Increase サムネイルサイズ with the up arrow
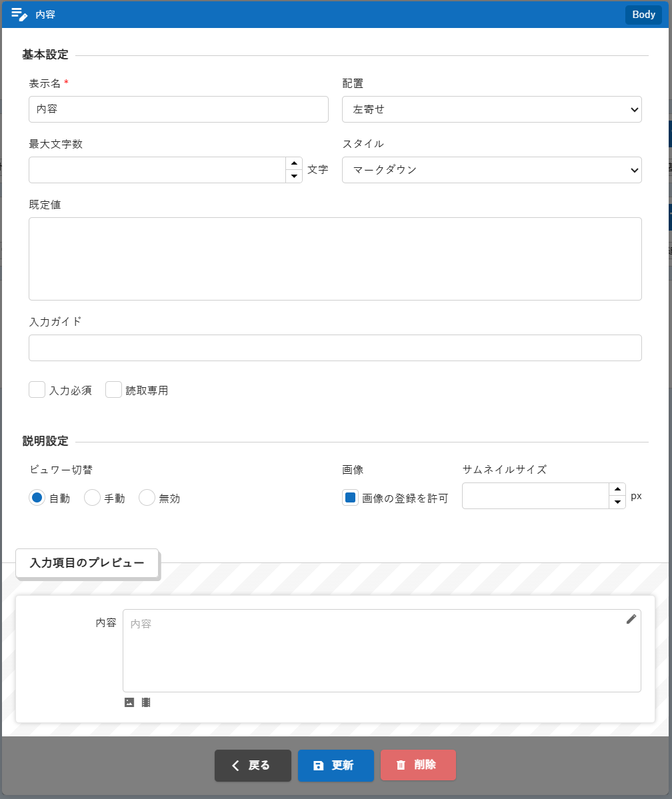Screen dimensions: 672x799 pos(617,490)
